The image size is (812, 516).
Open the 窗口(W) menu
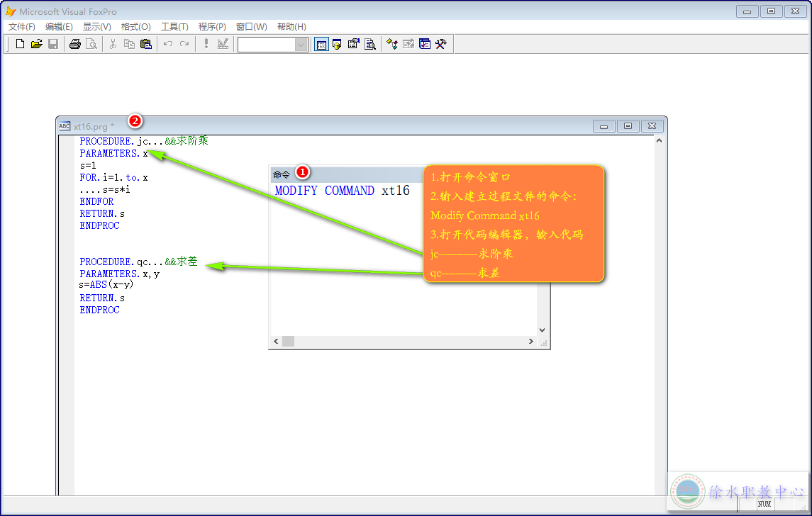pyautogui.click(x=252, y=27)
